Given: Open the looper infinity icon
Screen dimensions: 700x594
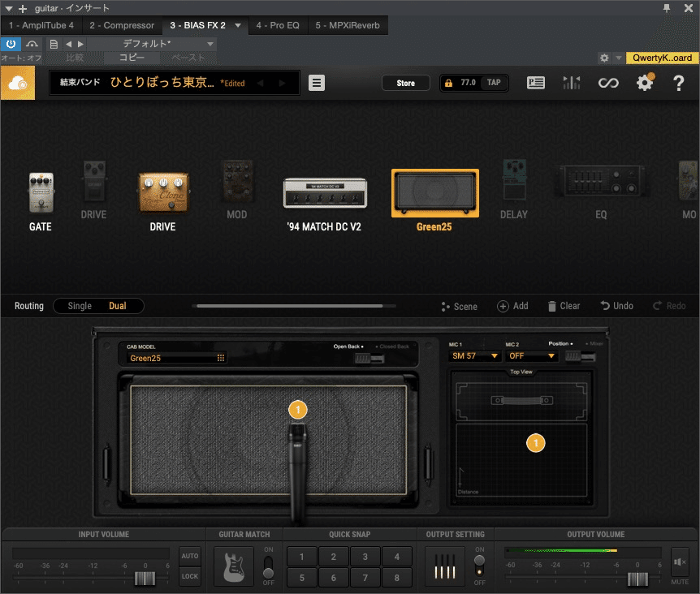Looking at the screenshot, I should pos(608,83).
